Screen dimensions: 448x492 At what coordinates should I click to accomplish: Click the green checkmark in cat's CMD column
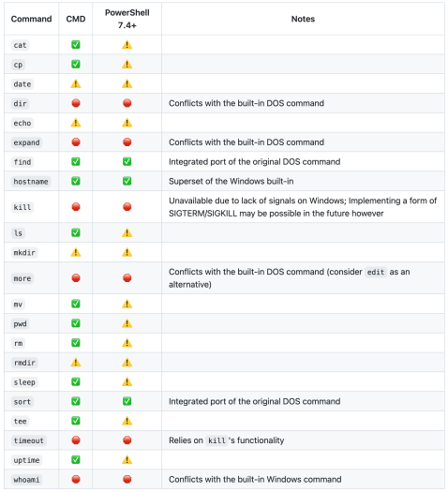(76, 45)
